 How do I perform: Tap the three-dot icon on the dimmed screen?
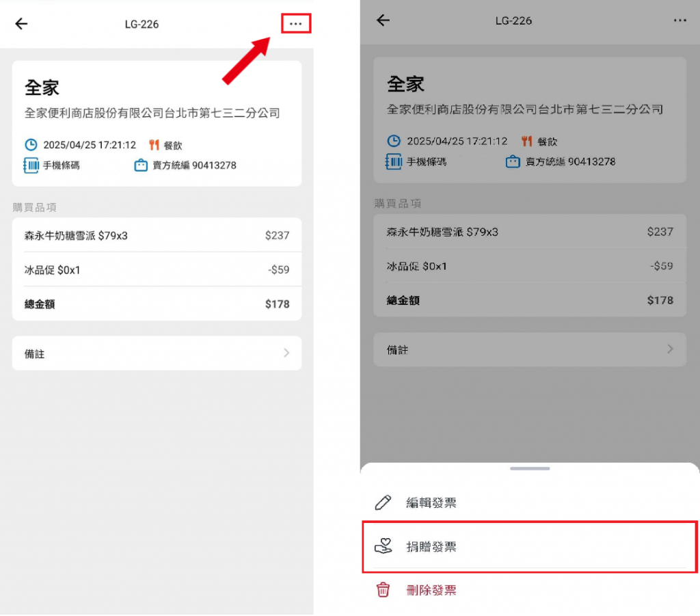point(680,20)
